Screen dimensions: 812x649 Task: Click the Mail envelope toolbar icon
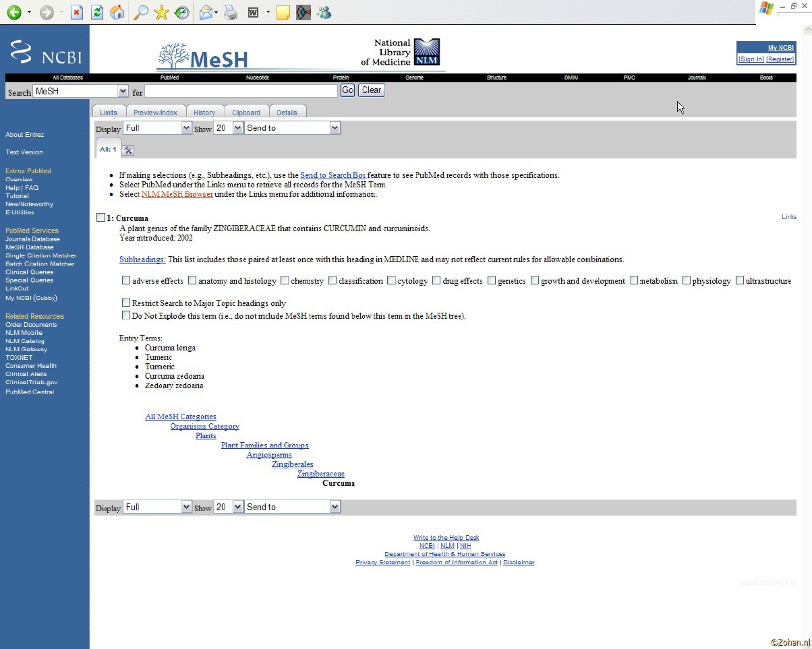coord(206,12)
